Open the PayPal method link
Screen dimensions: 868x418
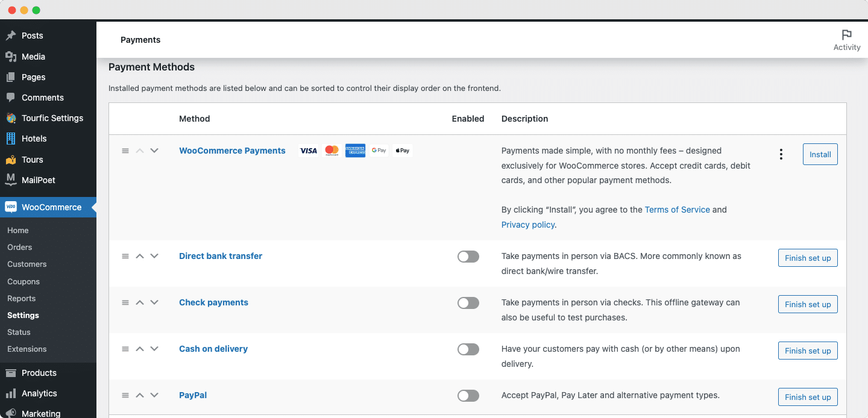pyautogui.click(x=193, y=395)
